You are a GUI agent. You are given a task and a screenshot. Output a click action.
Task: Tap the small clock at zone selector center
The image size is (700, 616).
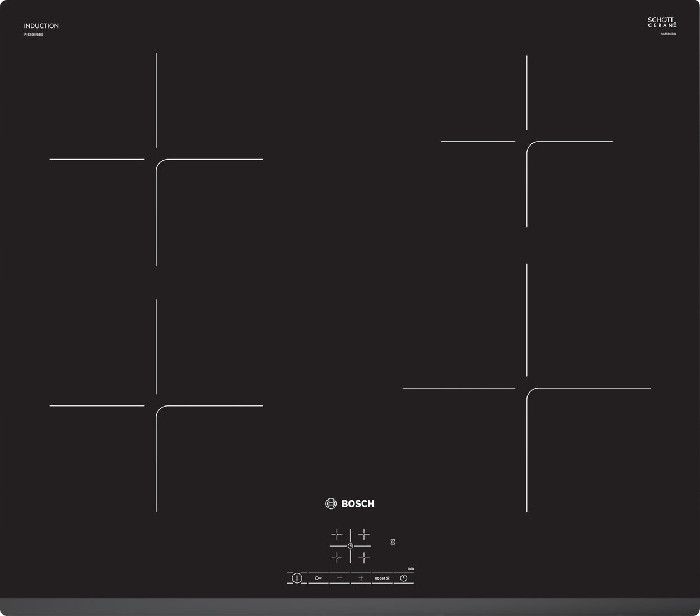point(350,545)
